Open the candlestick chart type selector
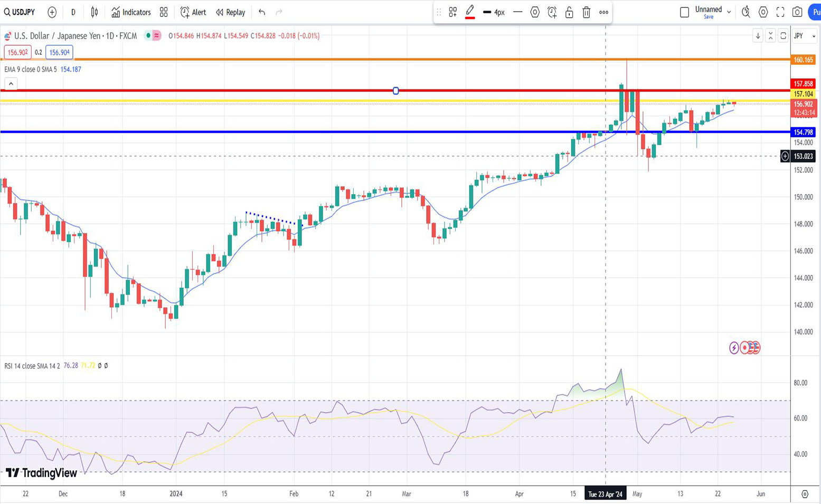The image size is (821, 504). (95, 12)
